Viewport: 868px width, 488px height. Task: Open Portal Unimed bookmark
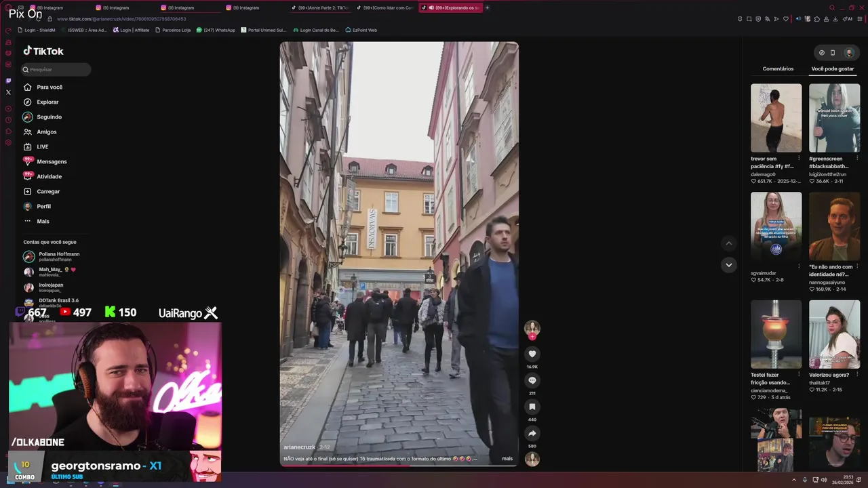[264, 30]
